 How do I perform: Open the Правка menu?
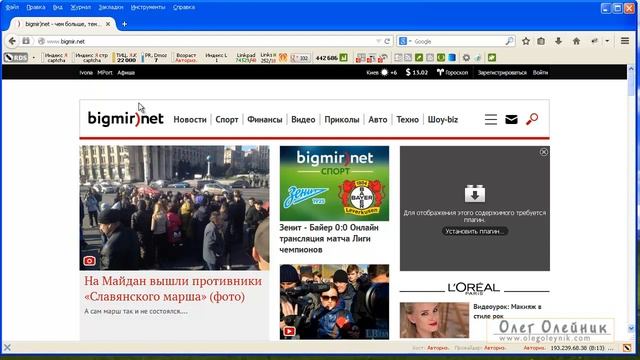point(36,7)
